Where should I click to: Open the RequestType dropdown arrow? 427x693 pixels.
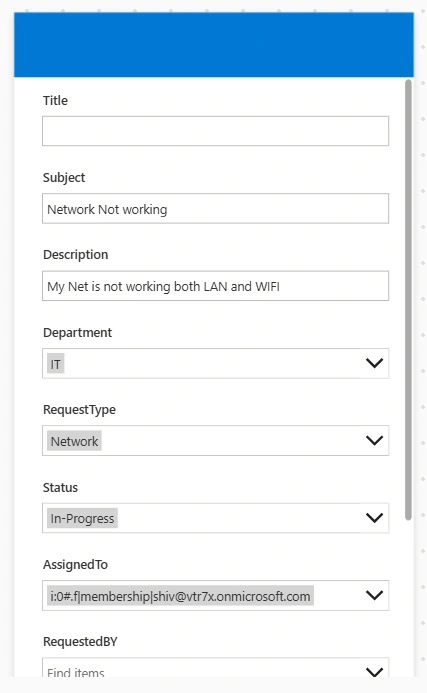[x=374, y=441]
